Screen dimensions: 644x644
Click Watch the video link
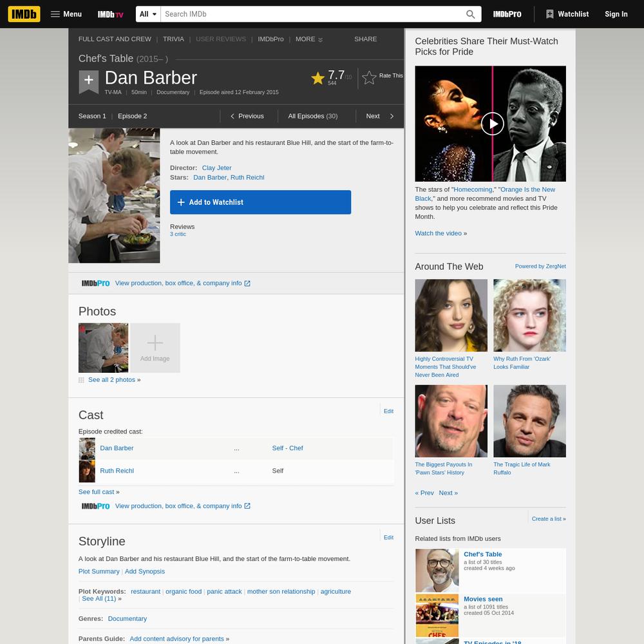[438, 233]
